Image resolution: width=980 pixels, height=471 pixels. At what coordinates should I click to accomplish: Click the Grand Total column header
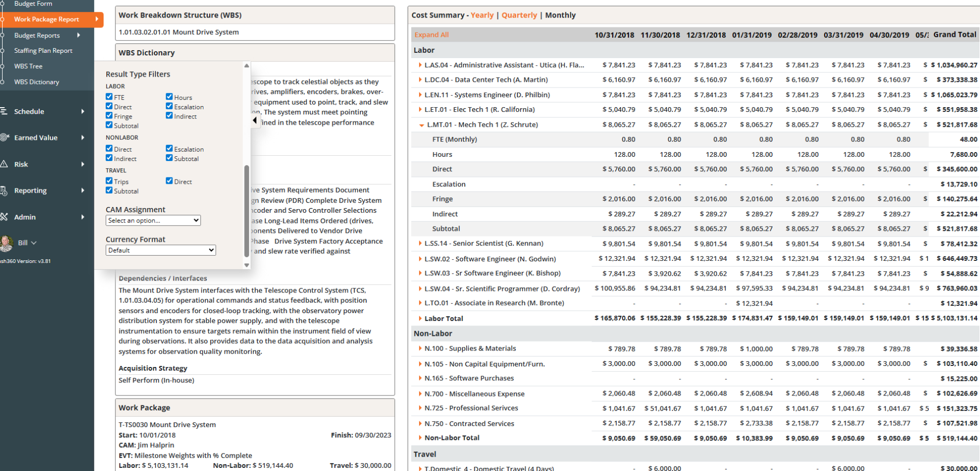pos(955,35)
